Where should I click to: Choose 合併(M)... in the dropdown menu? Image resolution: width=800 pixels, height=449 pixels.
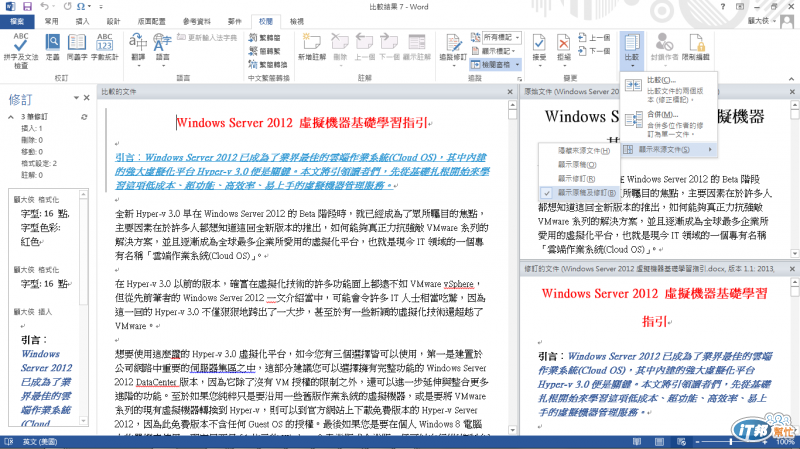point(669,123)
